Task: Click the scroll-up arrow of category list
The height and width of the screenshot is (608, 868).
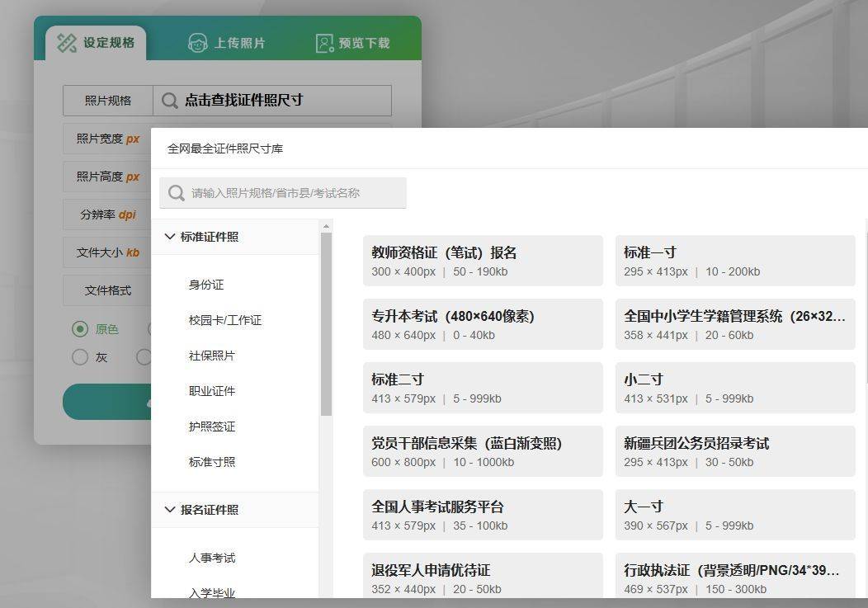Action: [326, 226]
